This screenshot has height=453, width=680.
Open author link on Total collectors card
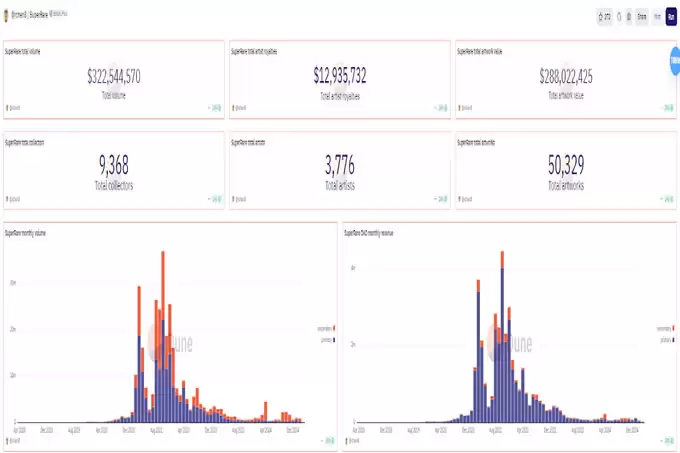(13, 199)
